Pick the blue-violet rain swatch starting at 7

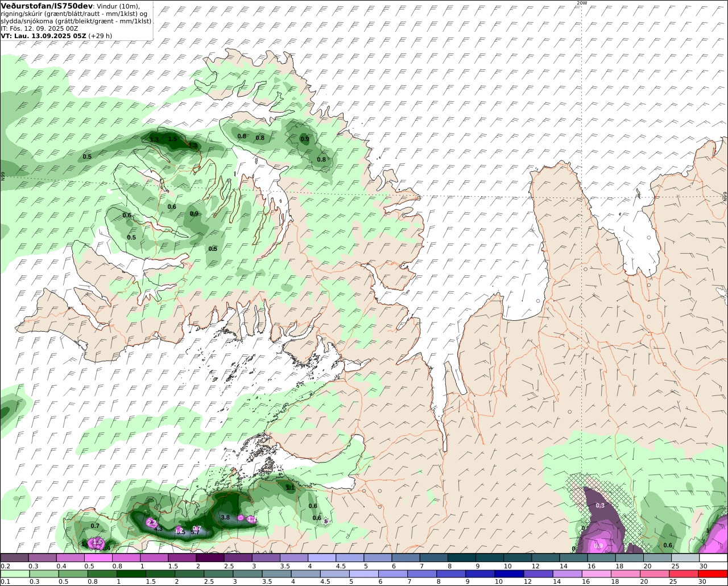pos(422,573)
